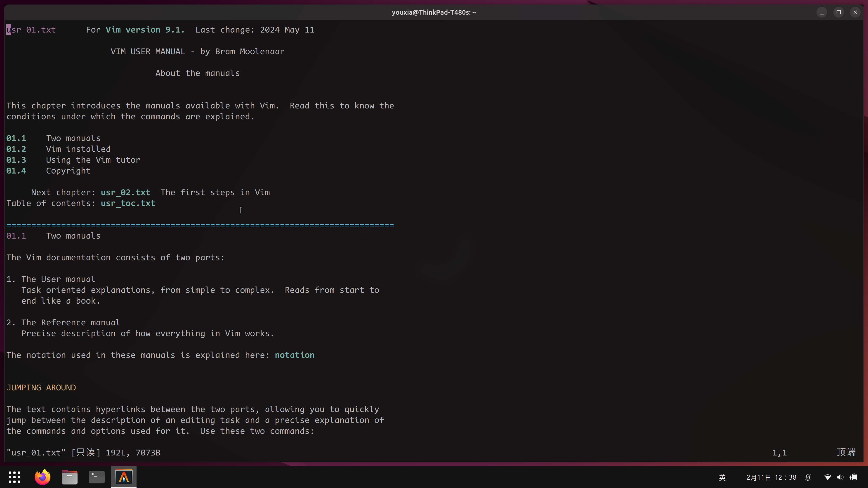Viewport: 868px width, 488px height.
Task: Open the usr_toc.txt table of contents link
Action: [x=128, y=203]
